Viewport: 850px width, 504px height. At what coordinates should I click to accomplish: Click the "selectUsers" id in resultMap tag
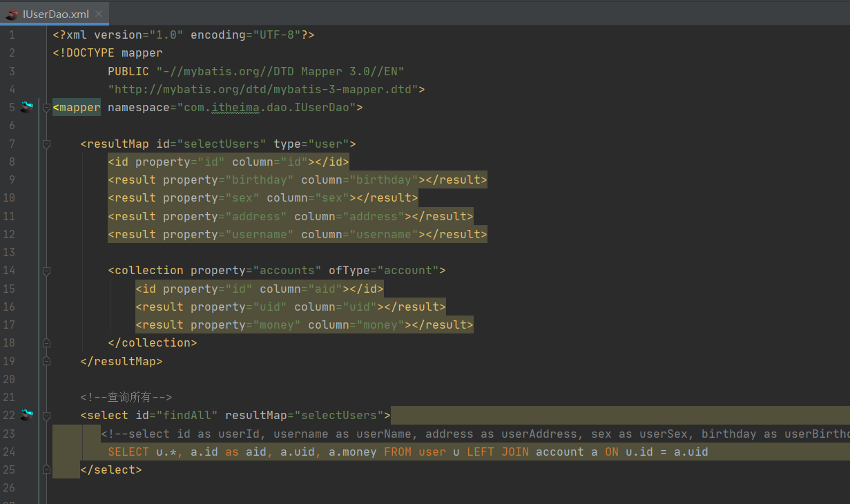pos(222,144)
